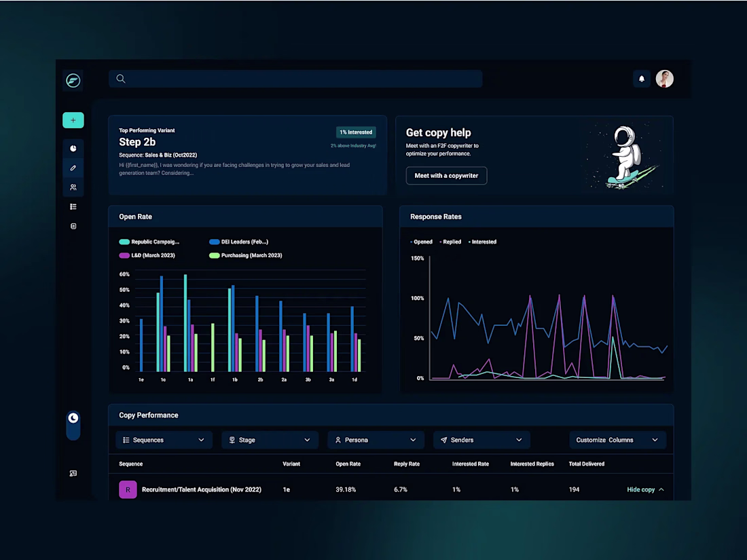
Task: Click the app logo in sidebar
Action: click(x=73, y=80)
